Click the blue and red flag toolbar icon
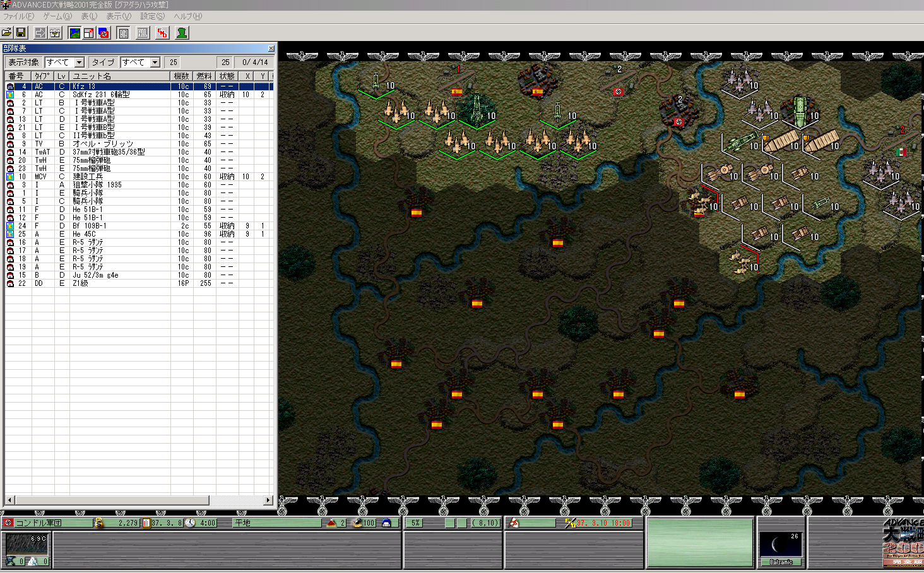The width and height of the screenshot is (924, 573). (x=104, y=33)
